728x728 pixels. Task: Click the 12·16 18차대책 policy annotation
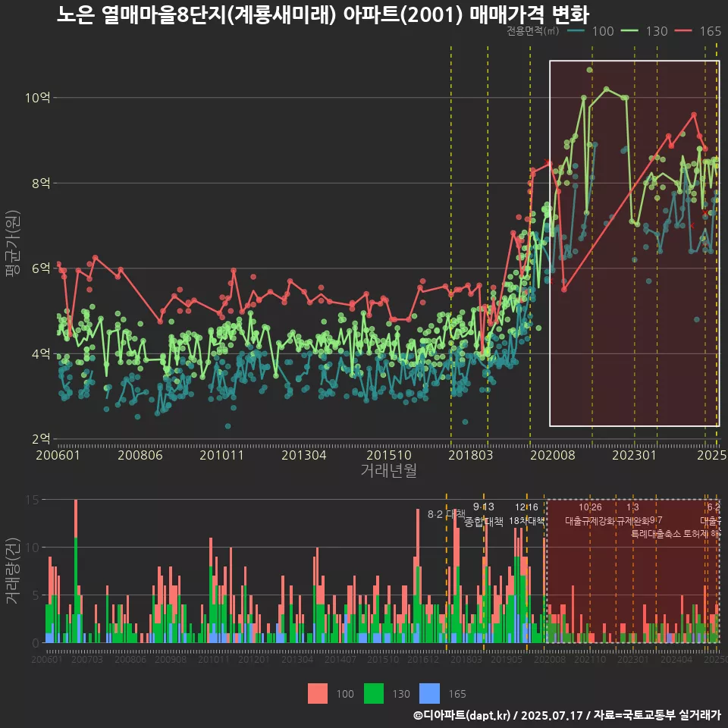click(x=526, y=514)
